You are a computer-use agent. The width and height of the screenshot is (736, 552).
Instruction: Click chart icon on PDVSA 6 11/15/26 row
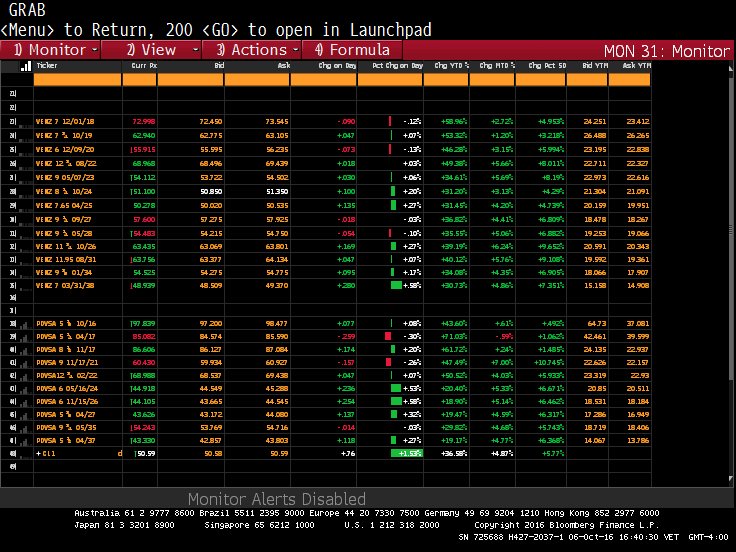coord(24,402)
